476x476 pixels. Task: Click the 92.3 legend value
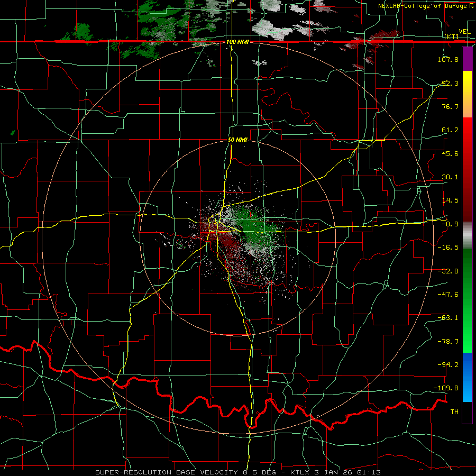pos(450,83)
